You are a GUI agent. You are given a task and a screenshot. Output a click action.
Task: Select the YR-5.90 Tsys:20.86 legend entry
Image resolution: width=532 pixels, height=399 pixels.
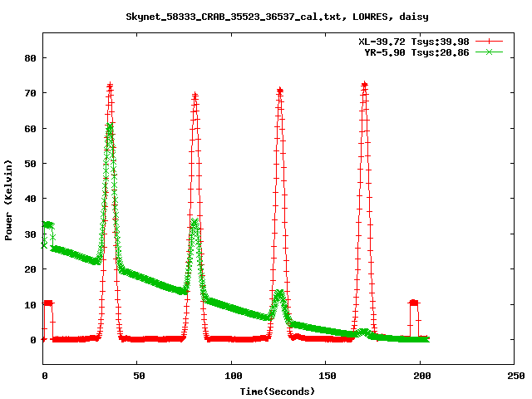[416, 52]
